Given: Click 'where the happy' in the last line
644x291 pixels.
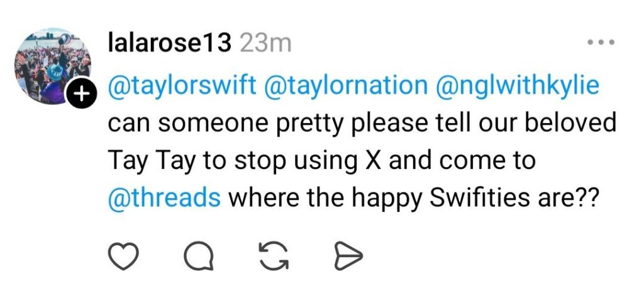Looking at the screenshot, I should point(318,198).
